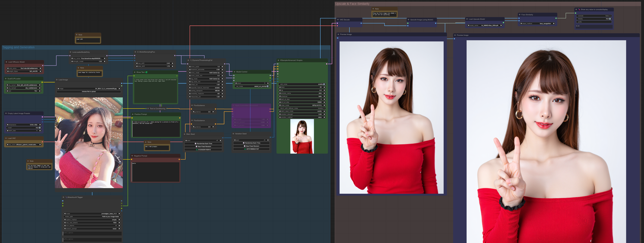Click New Fixed Random in Main Seed
The height and width of the screenshot is (243, 644).
tap(203, 147)
